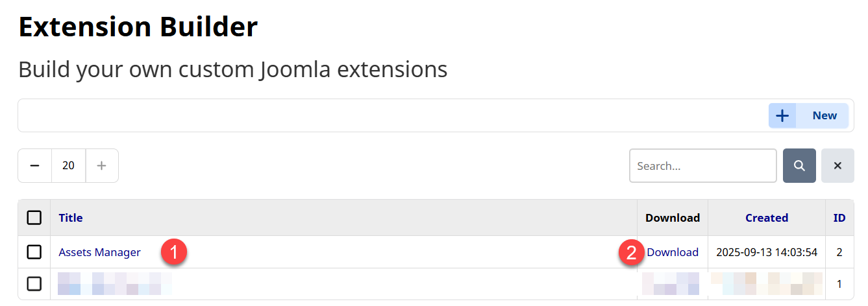Check the Assets Manager row checkbox

(x=34, y=252)
